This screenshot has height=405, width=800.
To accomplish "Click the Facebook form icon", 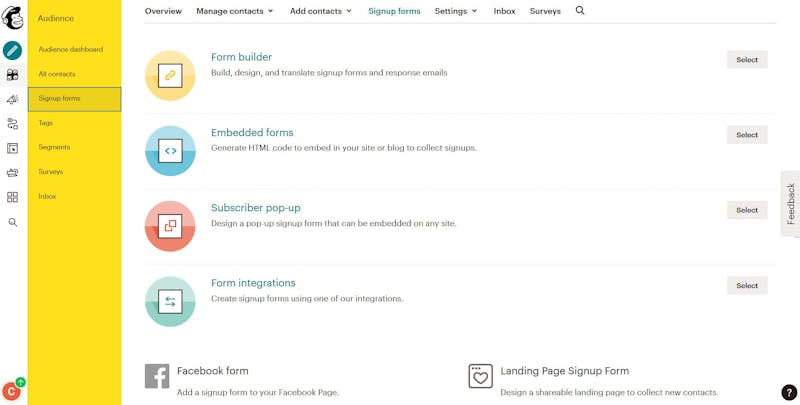I will (157, 376).
